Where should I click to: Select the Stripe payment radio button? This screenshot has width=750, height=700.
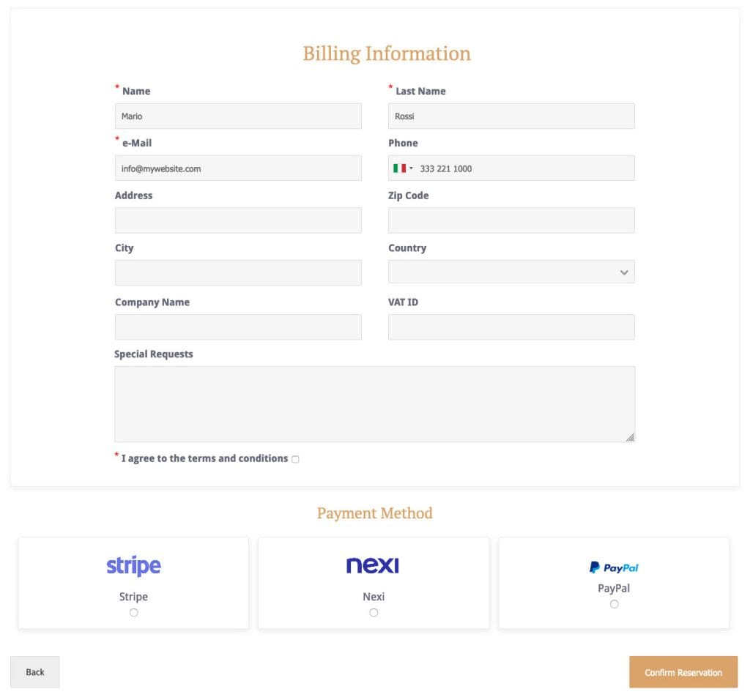[x=133, y=612]
